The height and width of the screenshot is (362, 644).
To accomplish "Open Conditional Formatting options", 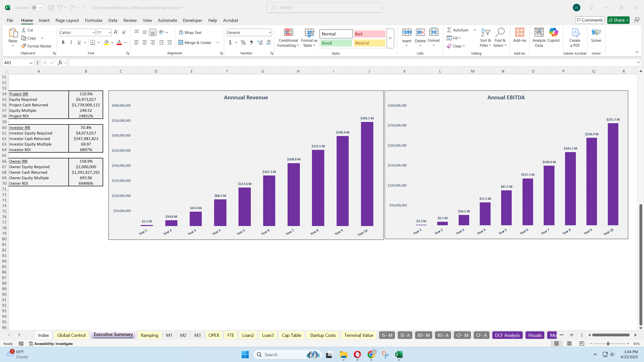I will 288,38.
